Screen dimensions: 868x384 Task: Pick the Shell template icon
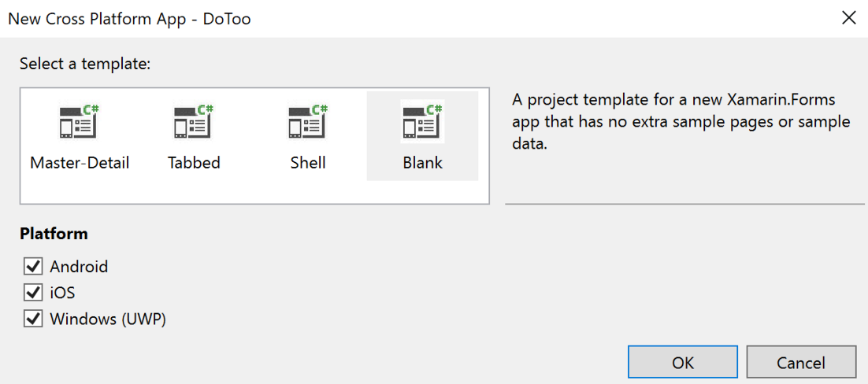click(308, 122)
